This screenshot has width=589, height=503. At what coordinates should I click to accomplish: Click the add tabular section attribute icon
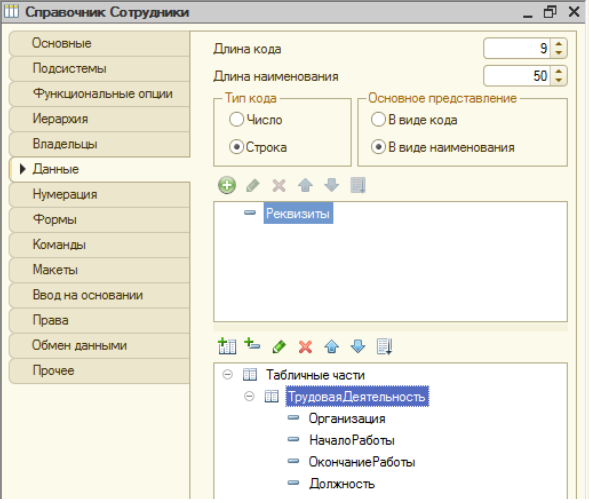tap(252, 344)
